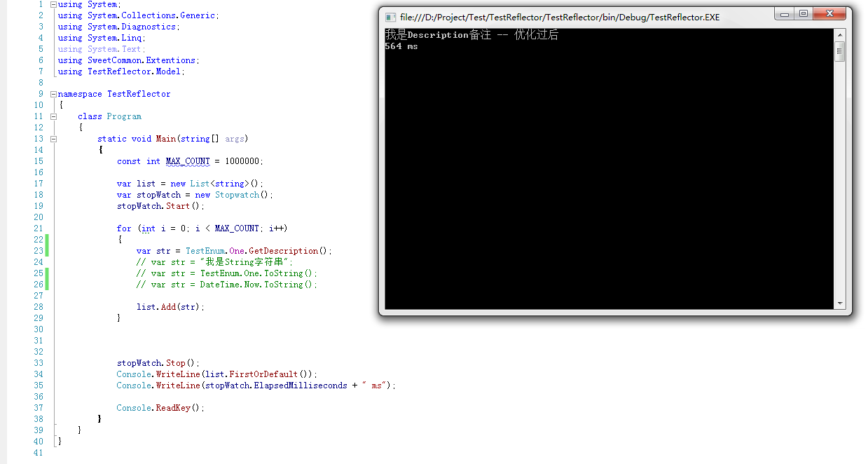Image resolution: width=868 pixels, height=464 pixels.
Task: Click 'stopWatch.Stop();' on line 33
Action: 158,363
